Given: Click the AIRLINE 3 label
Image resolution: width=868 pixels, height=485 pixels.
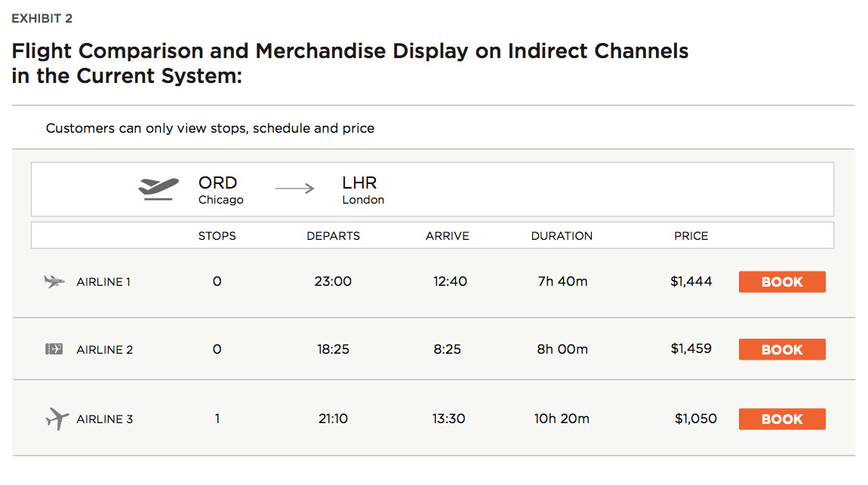Looking at the screenshot, I should click(x=105, y=419).
